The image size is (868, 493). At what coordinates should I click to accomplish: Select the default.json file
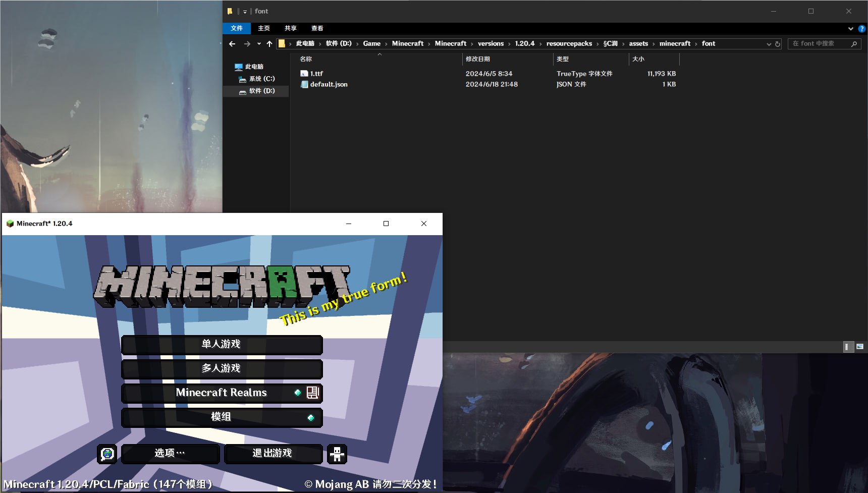(329, 84)
